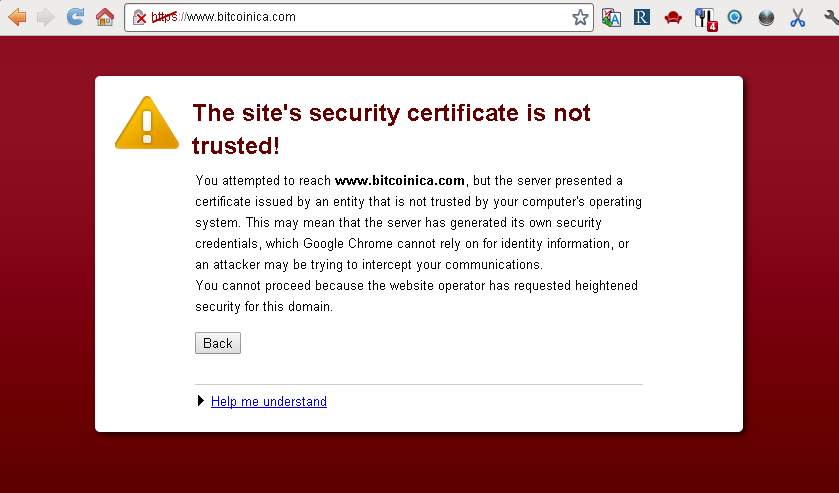Open the blue scissors extension icon
The width and height of the screenshot is (839, 493).
[797, 18]
